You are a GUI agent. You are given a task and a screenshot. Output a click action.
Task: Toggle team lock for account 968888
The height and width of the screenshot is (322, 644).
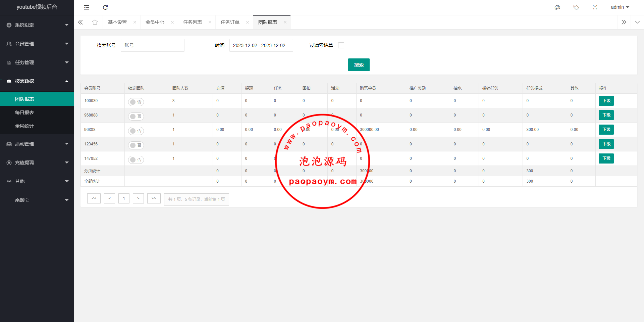[x=136, y=117]
